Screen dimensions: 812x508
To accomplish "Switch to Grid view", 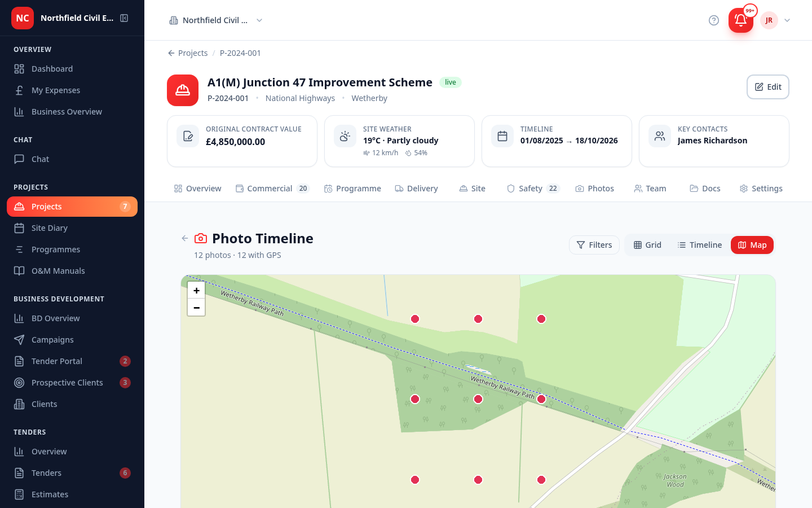I will 647,245.
